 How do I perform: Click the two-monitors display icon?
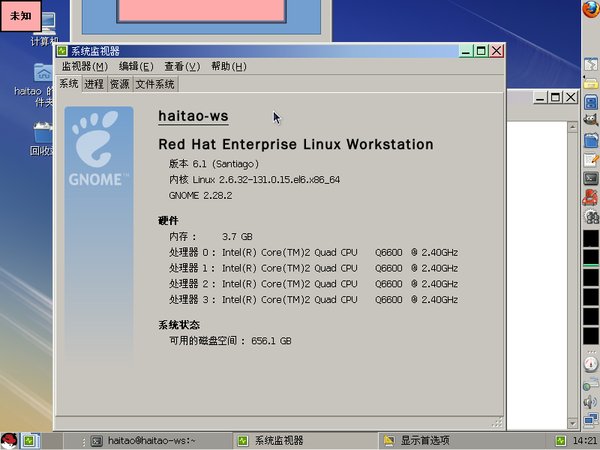[x=592, y=420]
